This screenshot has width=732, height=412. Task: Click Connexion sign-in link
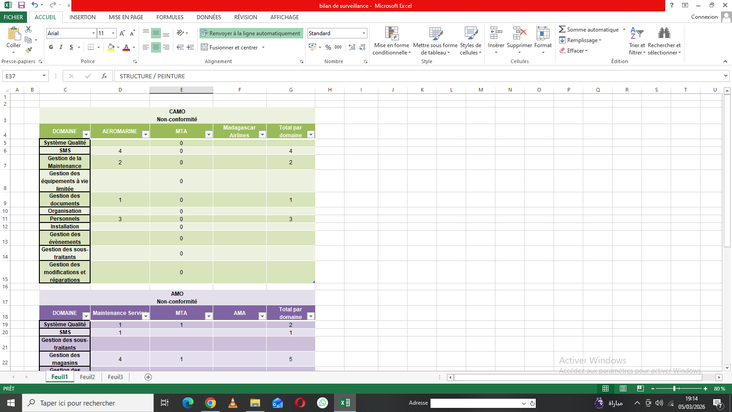(704, 17)
